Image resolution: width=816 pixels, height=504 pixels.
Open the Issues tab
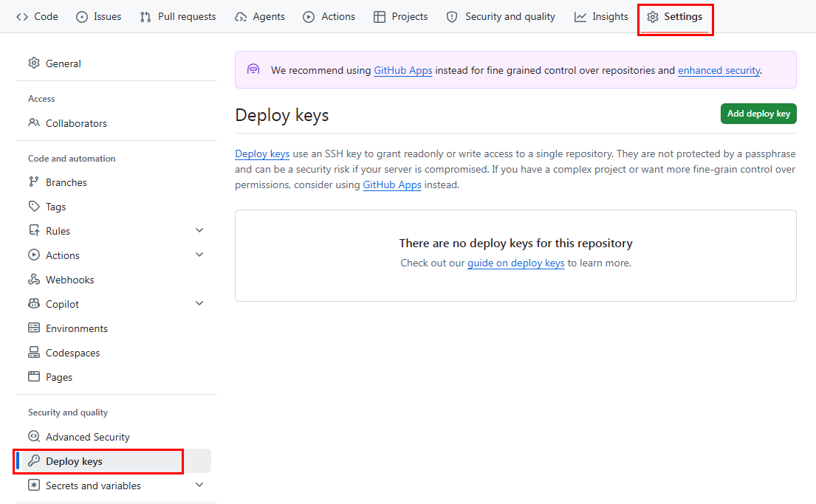tap(98, 17)
